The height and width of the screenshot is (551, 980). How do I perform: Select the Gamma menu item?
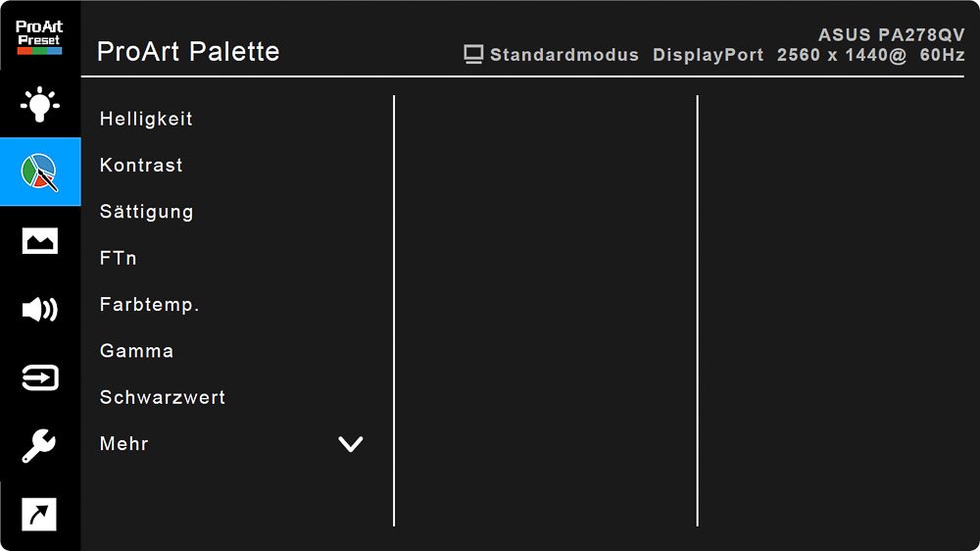click(x=136, y=351)
